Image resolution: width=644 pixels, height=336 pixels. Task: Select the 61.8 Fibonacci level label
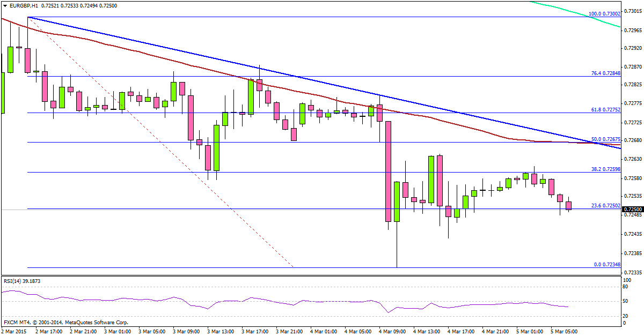(605, 109)
